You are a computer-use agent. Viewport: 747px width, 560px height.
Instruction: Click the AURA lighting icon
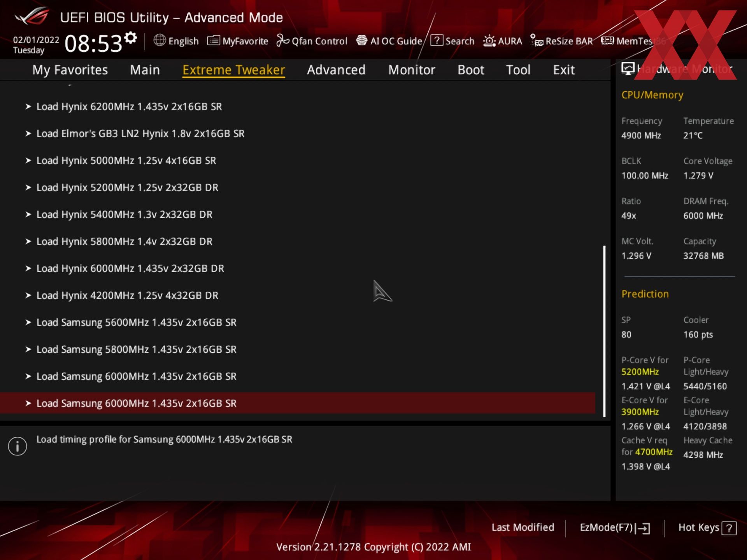pyautogui.click(x=489, y=41)
